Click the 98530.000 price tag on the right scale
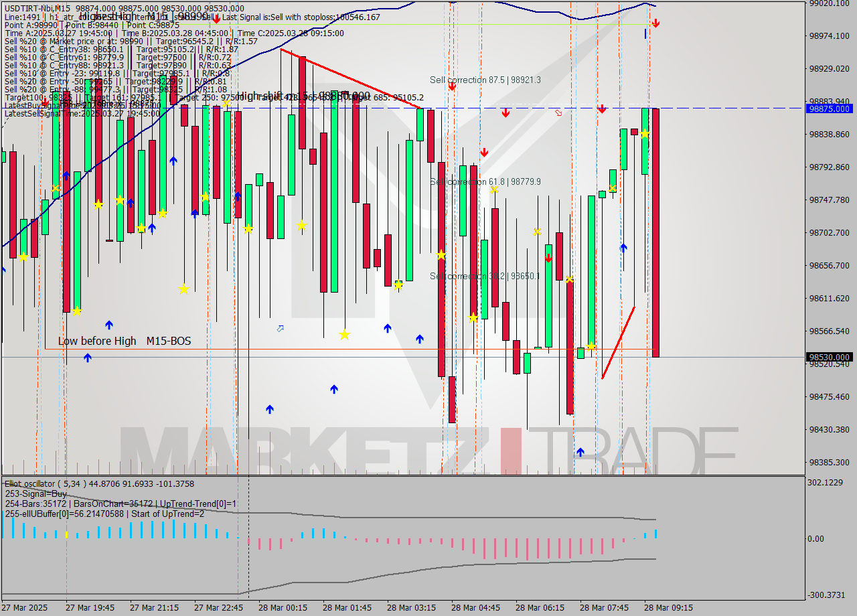This screenshot has height=616, width=857. tap(828, 358)
